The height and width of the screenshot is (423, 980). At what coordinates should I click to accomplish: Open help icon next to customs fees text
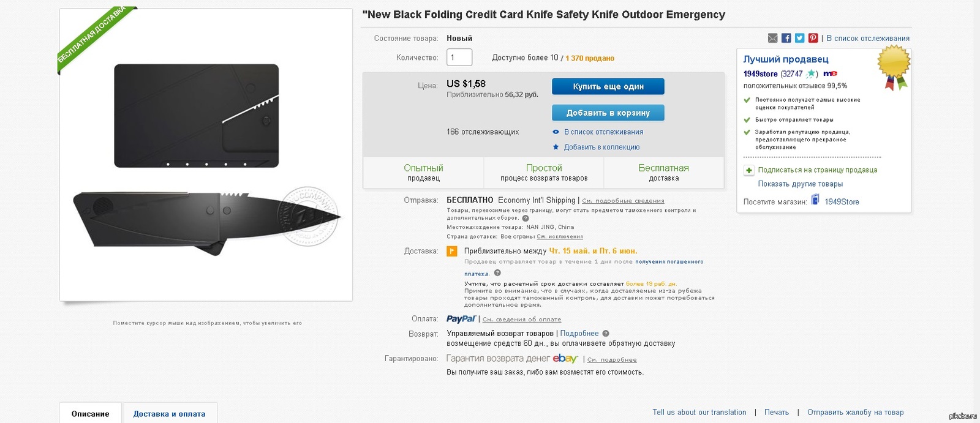click(526, 218)
